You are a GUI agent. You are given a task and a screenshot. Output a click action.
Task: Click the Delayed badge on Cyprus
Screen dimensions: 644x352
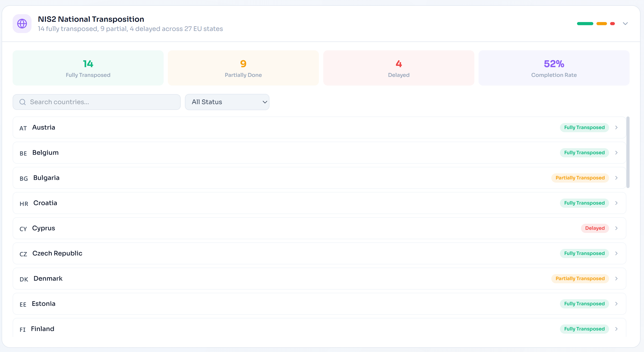595,228
